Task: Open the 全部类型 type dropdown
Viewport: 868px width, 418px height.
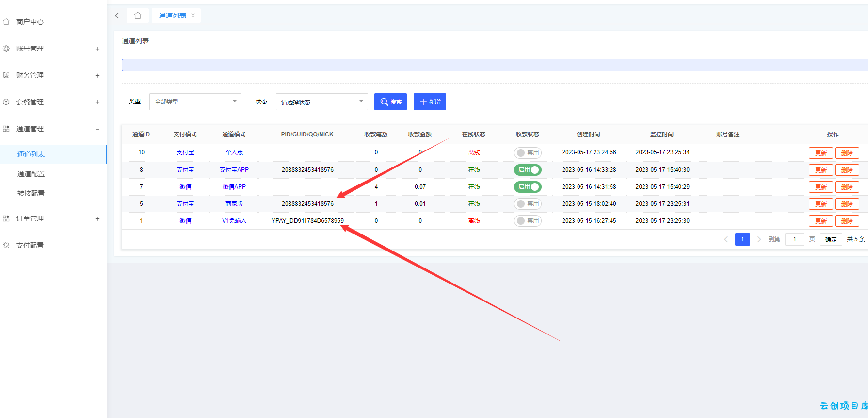Action: click(195, 102)
